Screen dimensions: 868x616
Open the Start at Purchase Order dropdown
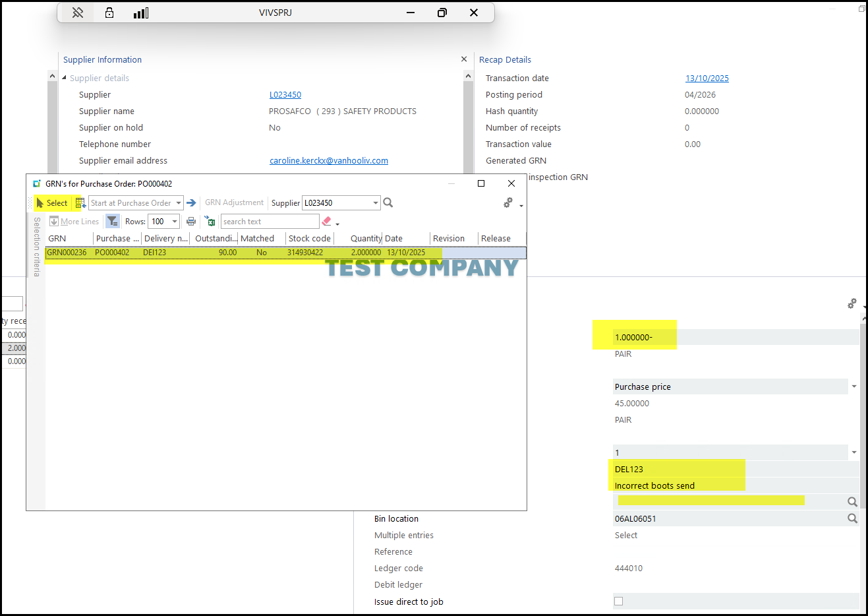[179, 203]
